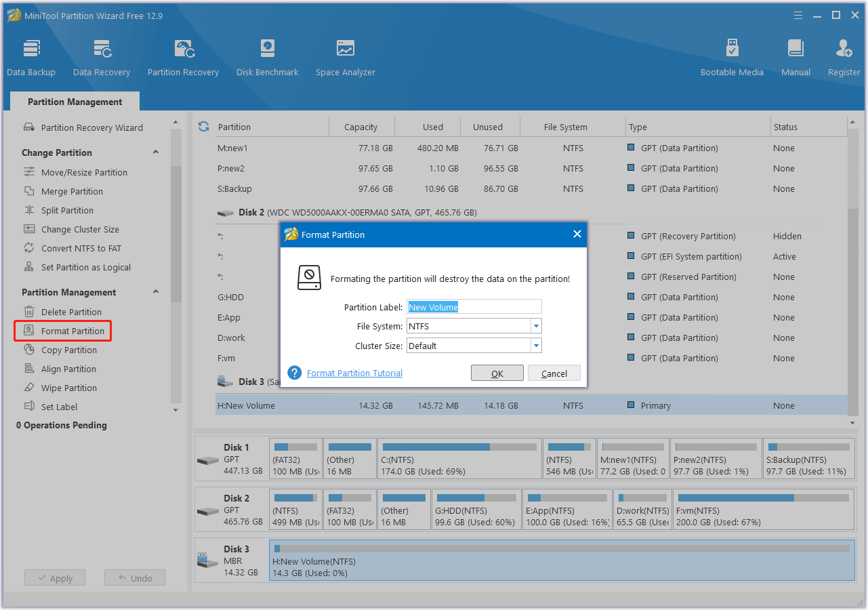The image size is (868, 610).
Task: Click the Data Backup icon
Action: 31,56
